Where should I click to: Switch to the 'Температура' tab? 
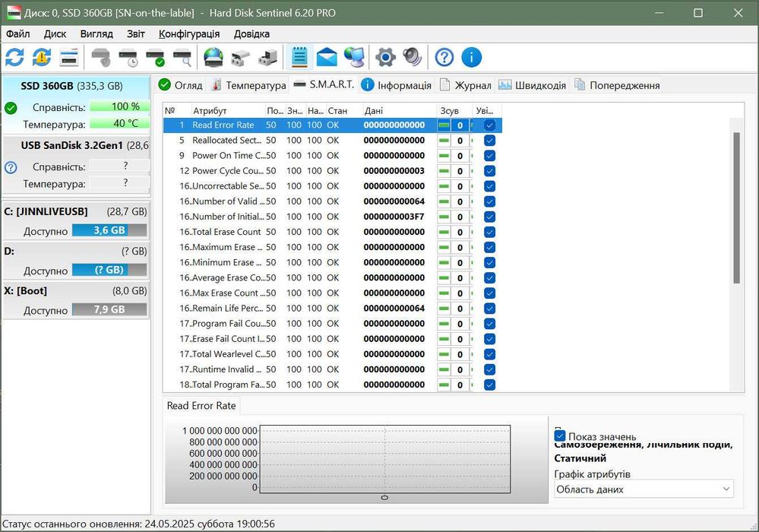(x=248, y=85)
